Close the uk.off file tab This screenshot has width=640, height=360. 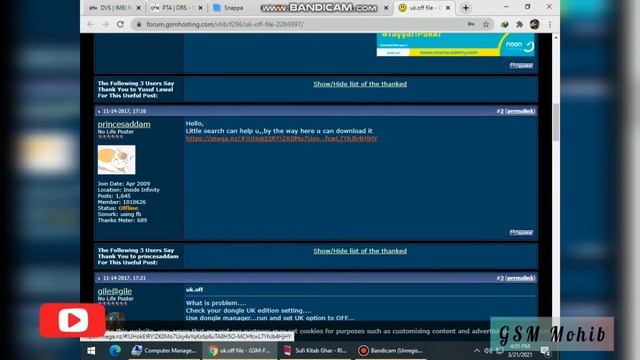pos(448,8)
